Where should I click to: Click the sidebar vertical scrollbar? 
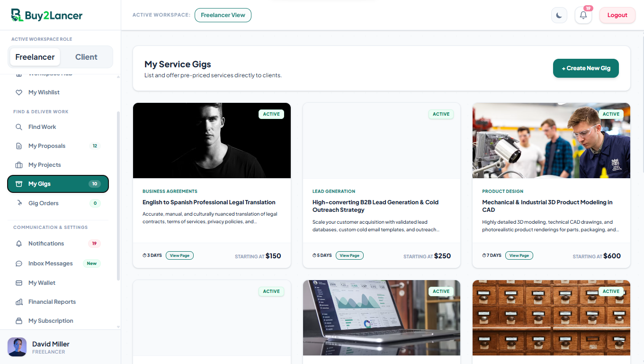coord(118,196)
